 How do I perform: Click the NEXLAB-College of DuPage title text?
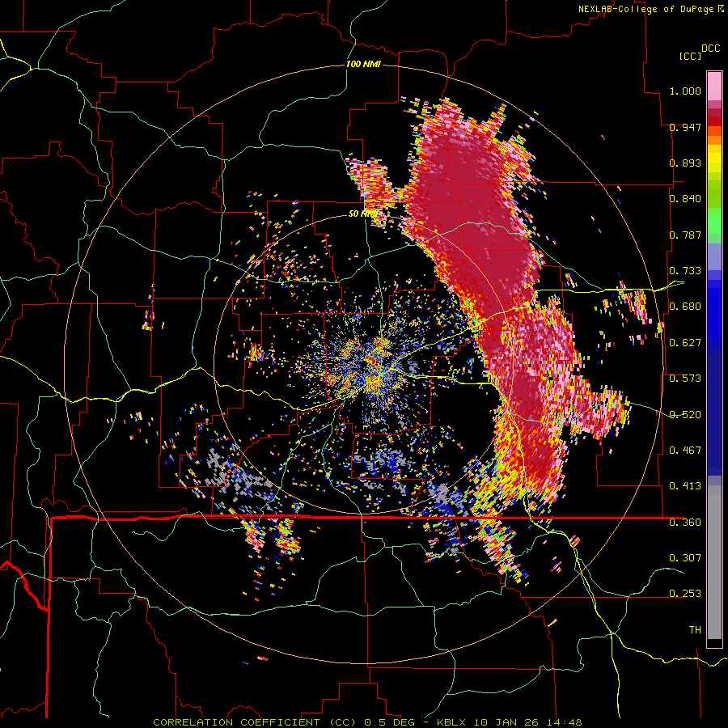click(645, 9)
